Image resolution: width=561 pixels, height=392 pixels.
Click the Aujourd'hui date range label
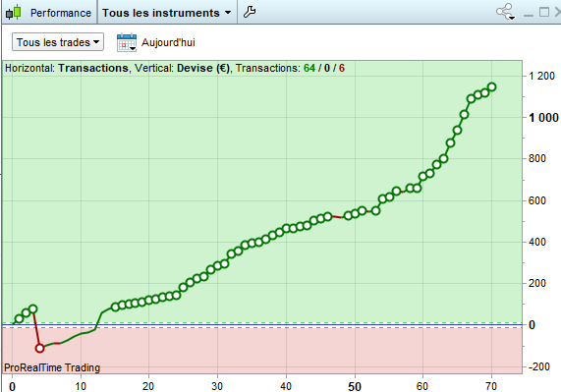pyautogui.click(x=168, y=42)
